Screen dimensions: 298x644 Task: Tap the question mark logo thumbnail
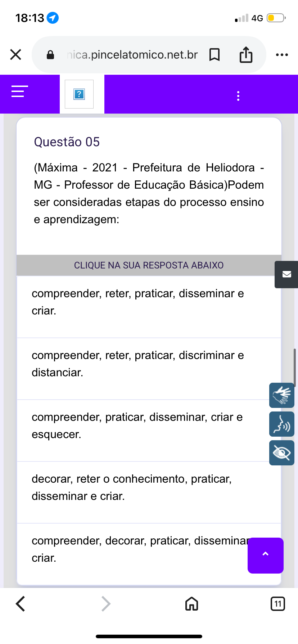click(x=79, y=94)
